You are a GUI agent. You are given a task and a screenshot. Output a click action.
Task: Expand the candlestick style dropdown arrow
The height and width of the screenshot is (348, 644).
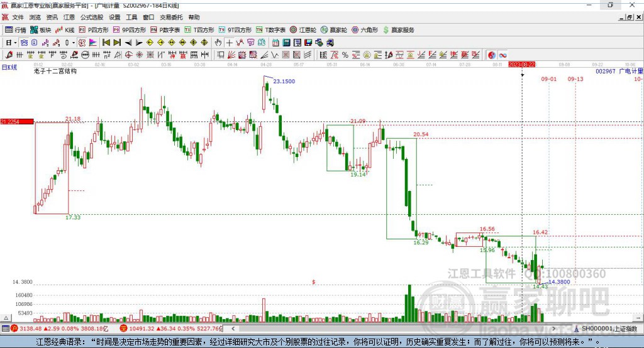coord(74,43)
